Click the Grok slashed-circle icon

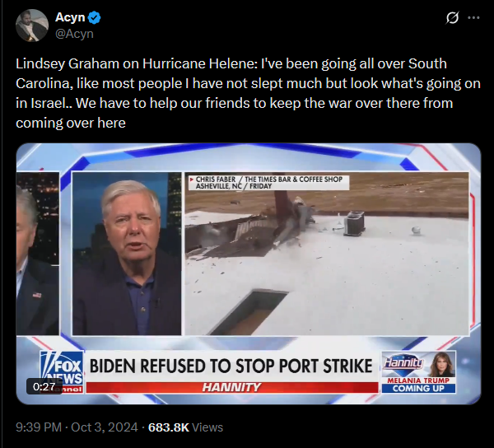(x=452, y=17)
